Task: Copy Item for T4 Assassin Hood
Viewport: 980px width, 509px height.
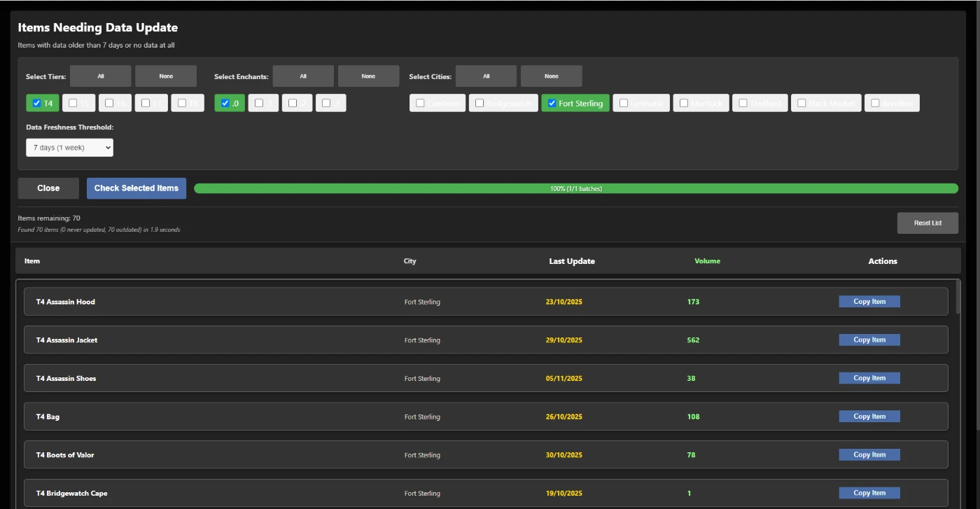Action: pyautogui.click(x=869, y=302)
